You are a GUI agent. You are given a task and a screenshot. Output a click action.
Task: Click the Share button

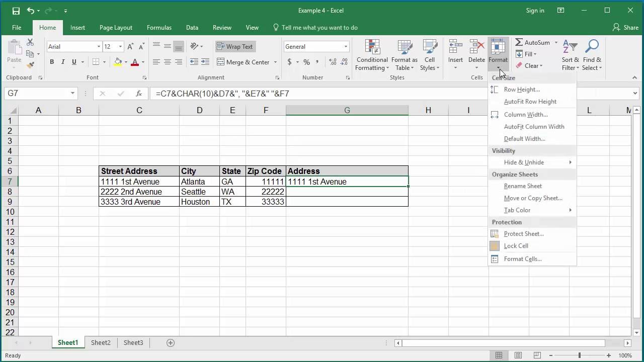(x=626, y=28)
